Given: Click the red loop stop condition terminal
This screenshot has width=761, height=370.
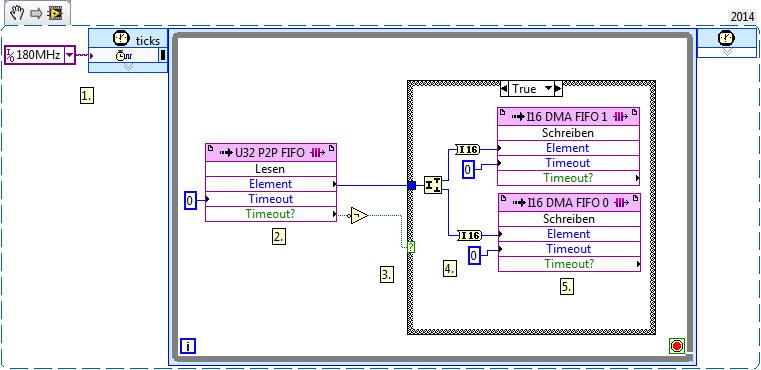Looking at the screenshot, I should pyautogui.click(x=677, y=346).
